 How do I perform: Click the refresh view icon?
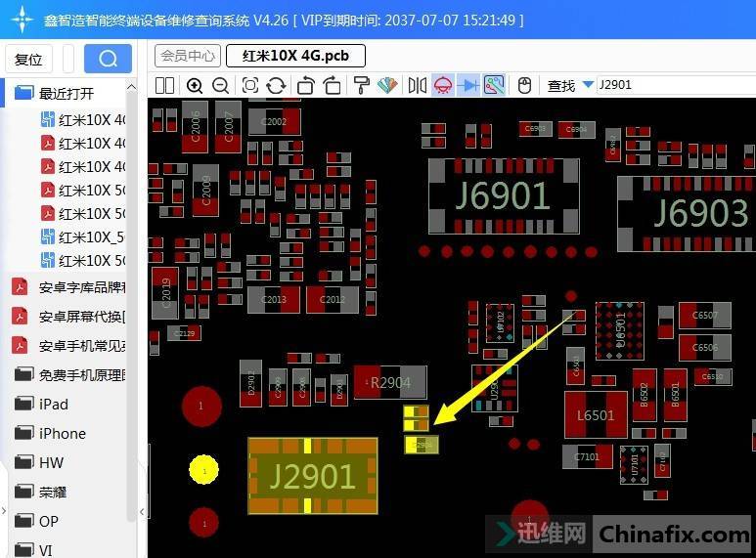pyautogui.click(x=276, y=85)
